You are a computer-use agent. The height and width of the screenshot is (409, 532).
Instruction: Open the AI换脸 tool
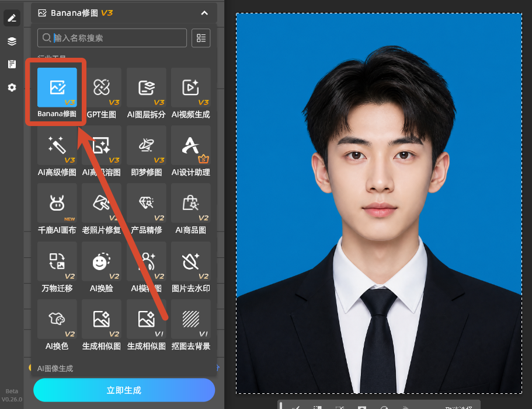pyautogui.click(x=102, y=261)
